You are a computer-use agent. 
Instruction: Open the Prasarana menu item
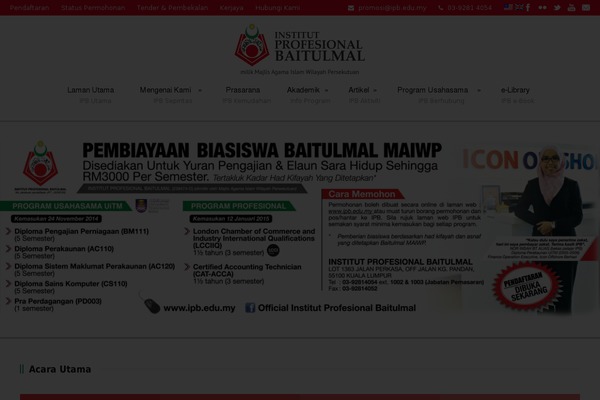click(243, 90)
